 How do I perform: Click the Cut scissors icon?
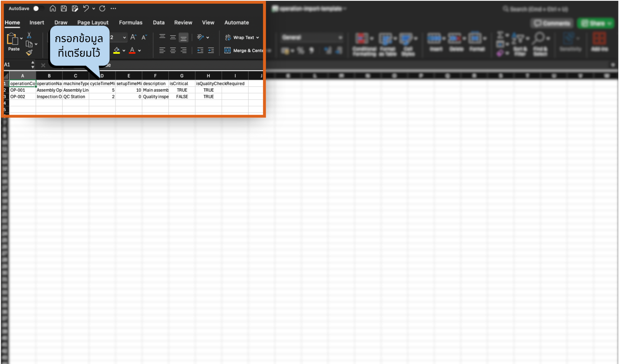[x=29, y=35]
